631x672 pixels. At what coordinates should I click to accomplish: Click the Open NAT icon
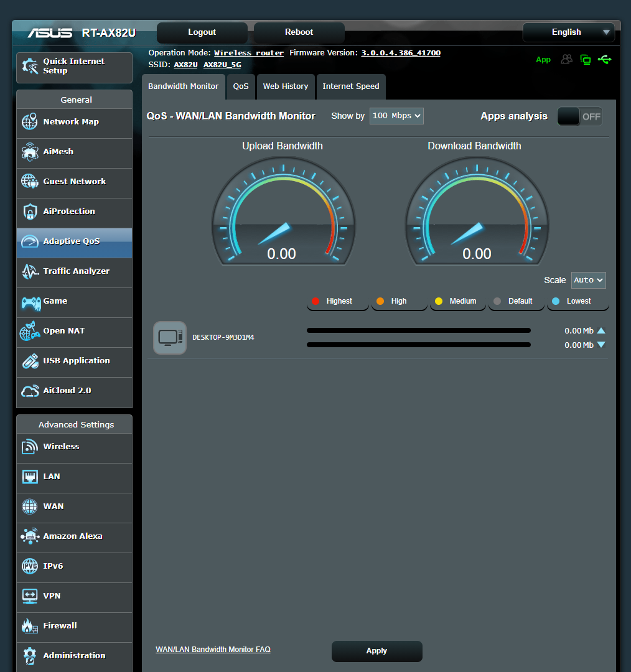[30, 331]
